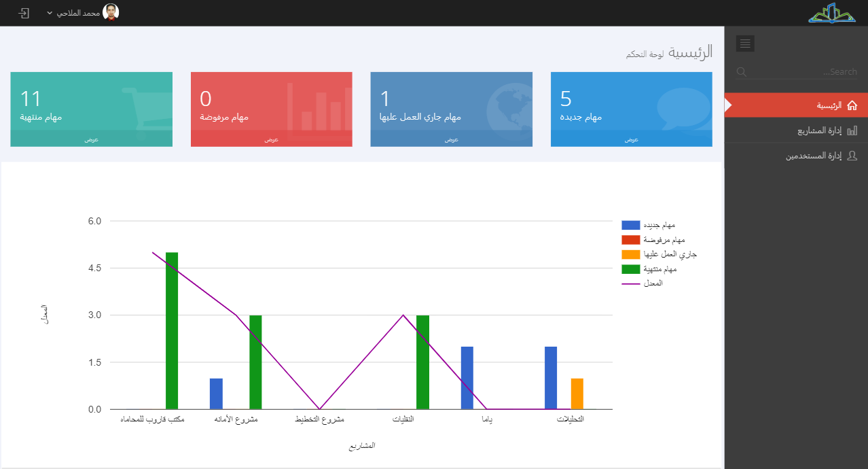Click red legend swatch for مهام مرفوضة

click(x=631, y=239)
